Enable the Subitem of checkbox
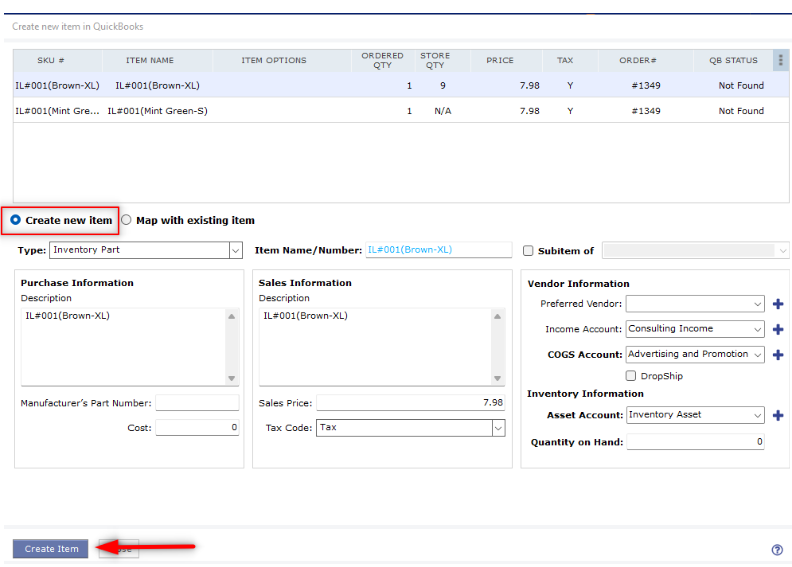This screenshot has width=792, height=567. (x=528, y=250)
